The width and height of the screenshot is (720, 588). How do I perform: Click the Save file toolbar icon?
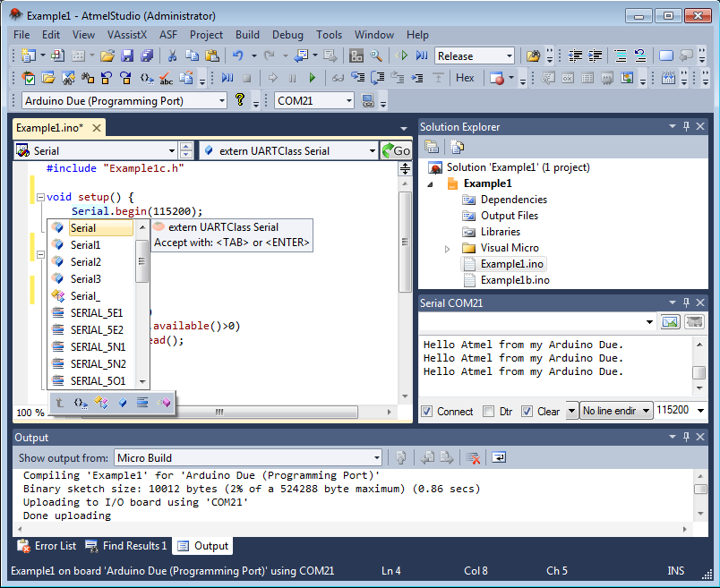click(126, 55)
